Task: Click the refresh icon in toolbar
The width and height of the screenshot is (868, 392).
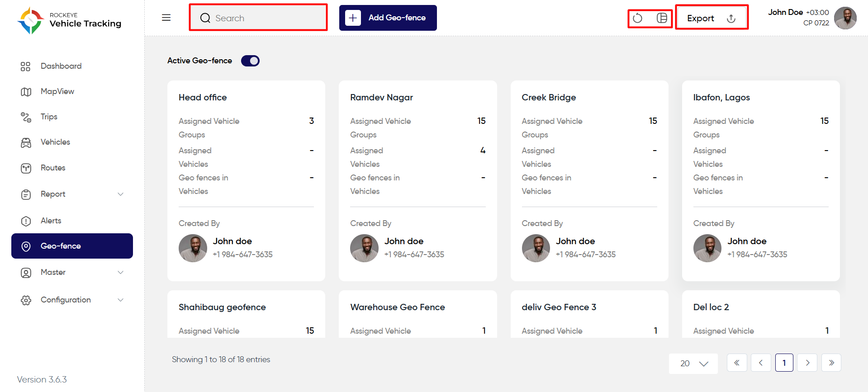Action: coord(637,18)
